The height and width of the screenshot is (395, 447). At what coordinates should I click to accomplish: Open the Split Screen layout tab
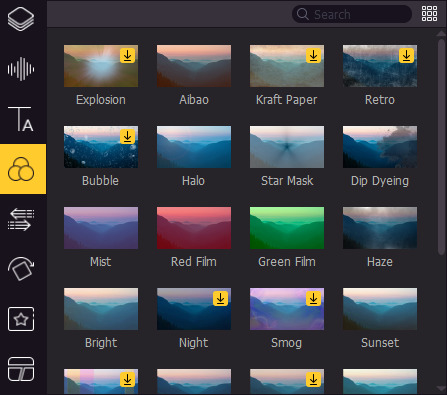21,369
